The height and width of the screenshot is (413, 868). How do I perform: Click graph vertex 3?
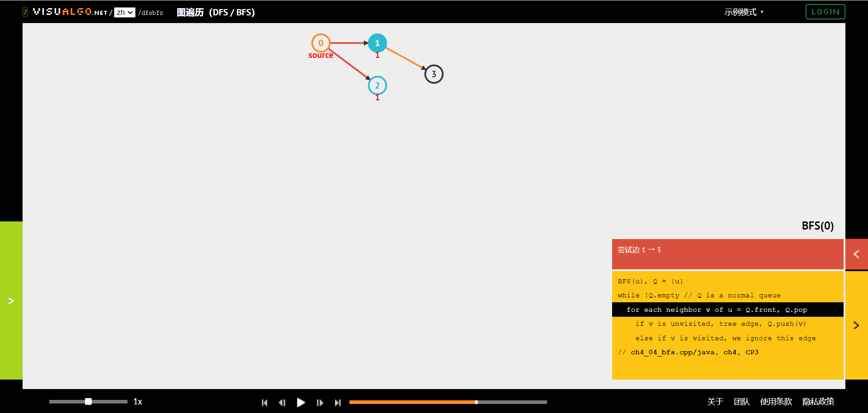[434, 74]
